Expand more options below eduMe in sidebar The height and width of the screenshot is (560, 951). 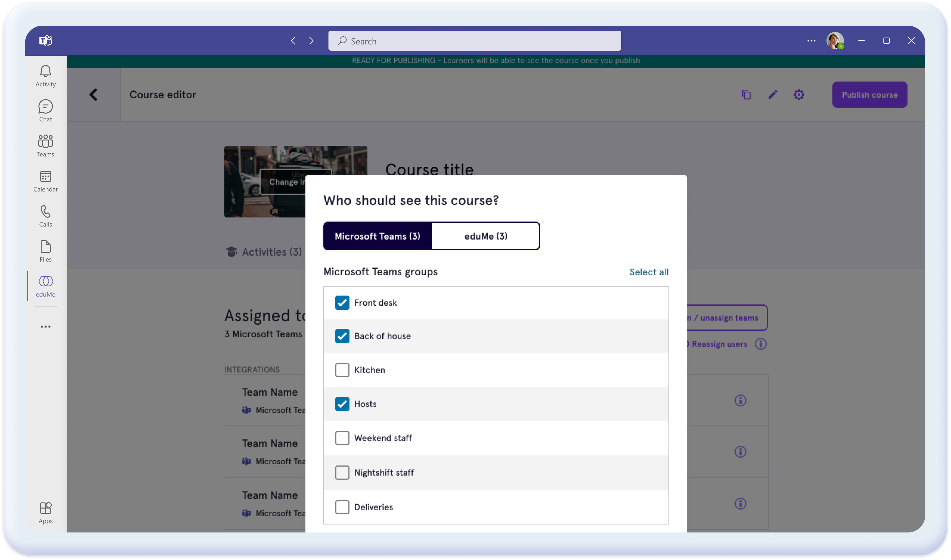(x=45, y=326)
